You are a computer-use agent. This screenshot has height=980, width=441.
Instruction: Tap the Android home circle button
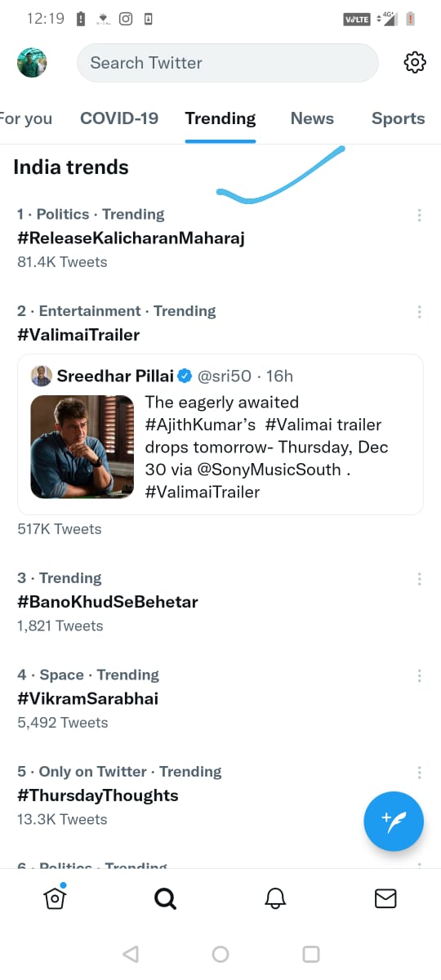tap(220, 954)
